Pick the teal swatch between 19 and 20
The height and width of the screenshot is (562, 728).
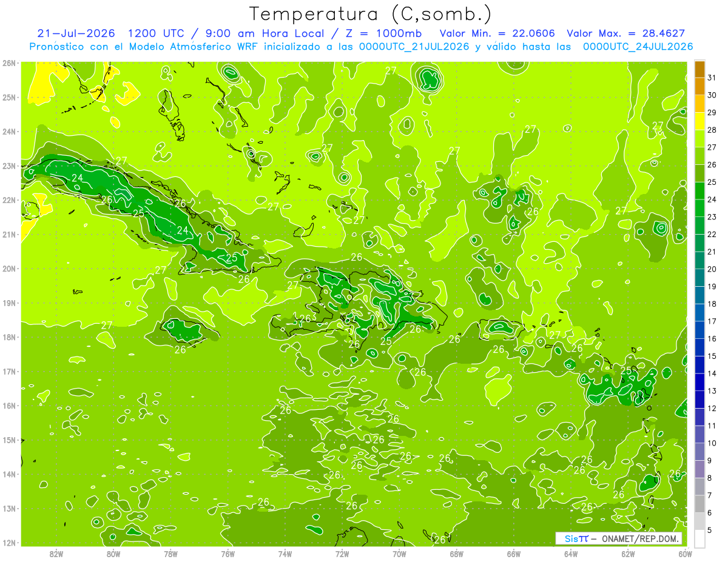(699, 278)
